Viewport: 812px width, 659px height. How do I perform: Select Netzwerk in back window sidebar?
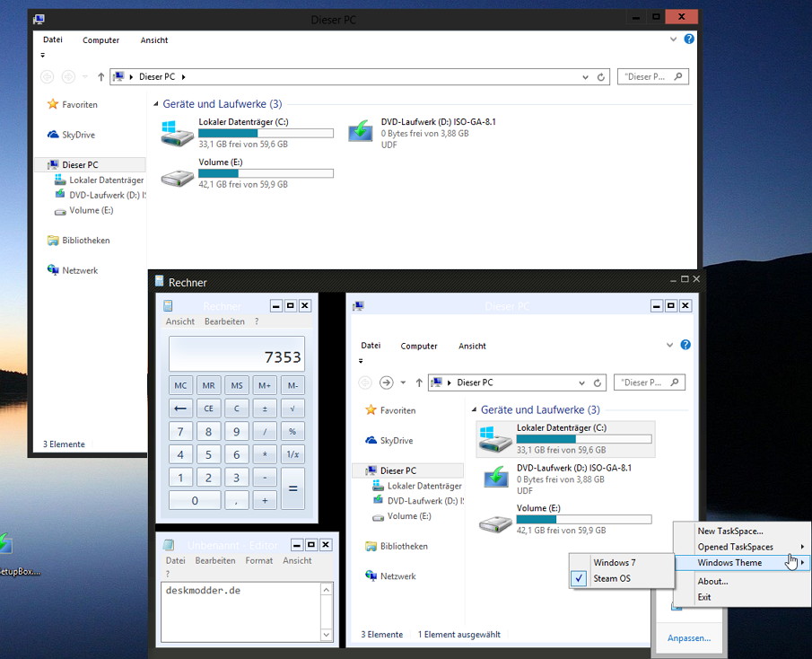click(72, 270)
